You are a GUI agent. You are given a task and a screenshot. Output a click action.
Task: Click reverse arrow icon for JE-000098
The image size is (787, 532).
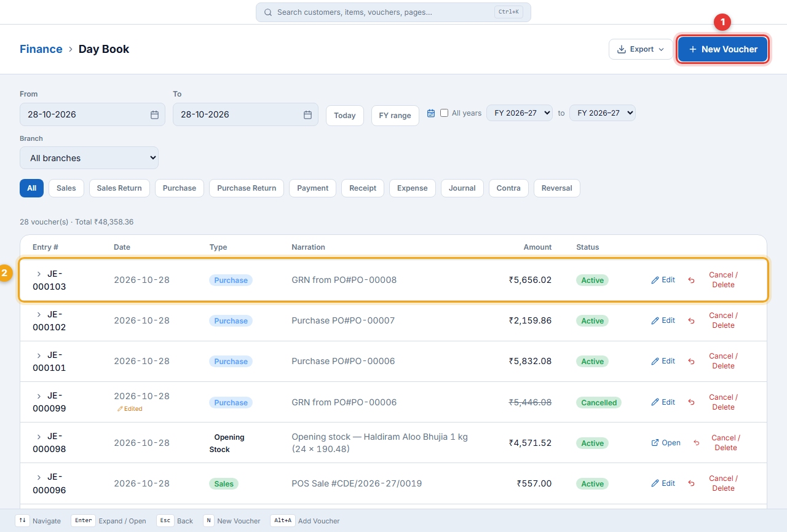pyautogui.click(x=696, y=443)
